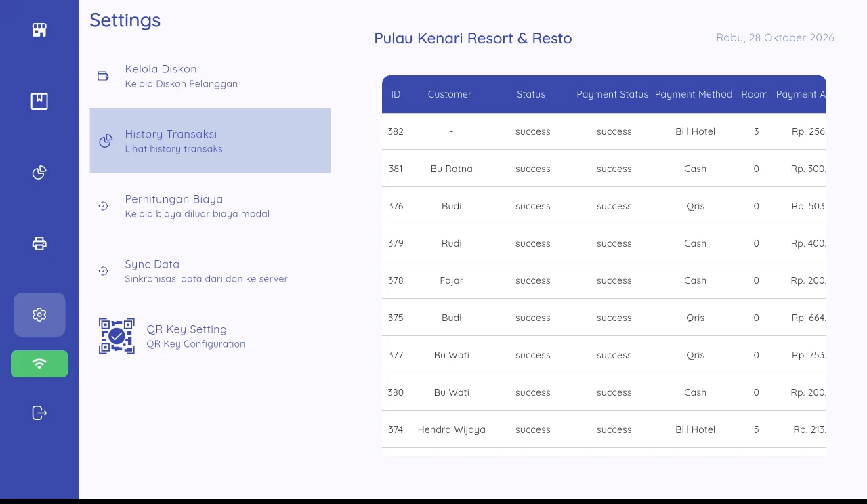Click the Status column header
Image resolution: width=867 pixels, height=504 pixels.
[x=531, y=94]
